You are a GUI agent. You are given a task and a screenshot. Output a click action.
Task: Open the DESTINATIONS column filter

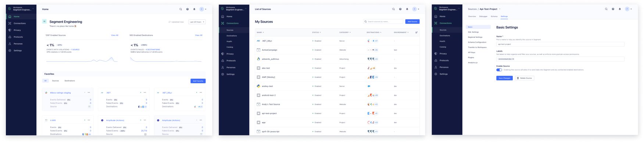[374, 32]
